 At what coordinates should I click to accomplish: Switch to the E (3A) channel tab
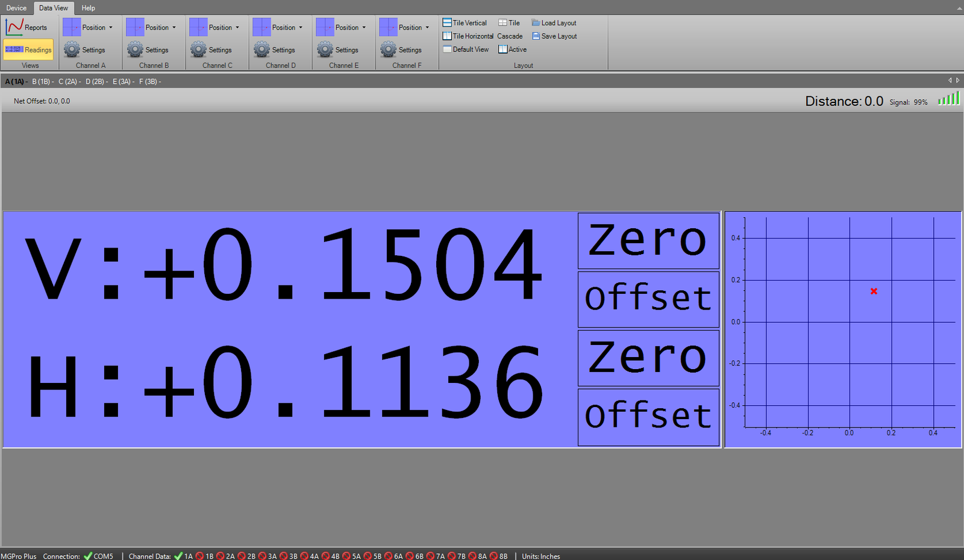point(124,81)
